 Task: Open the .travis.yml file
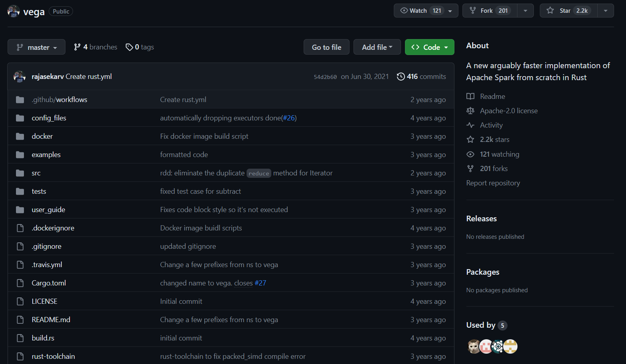point(47,265)
